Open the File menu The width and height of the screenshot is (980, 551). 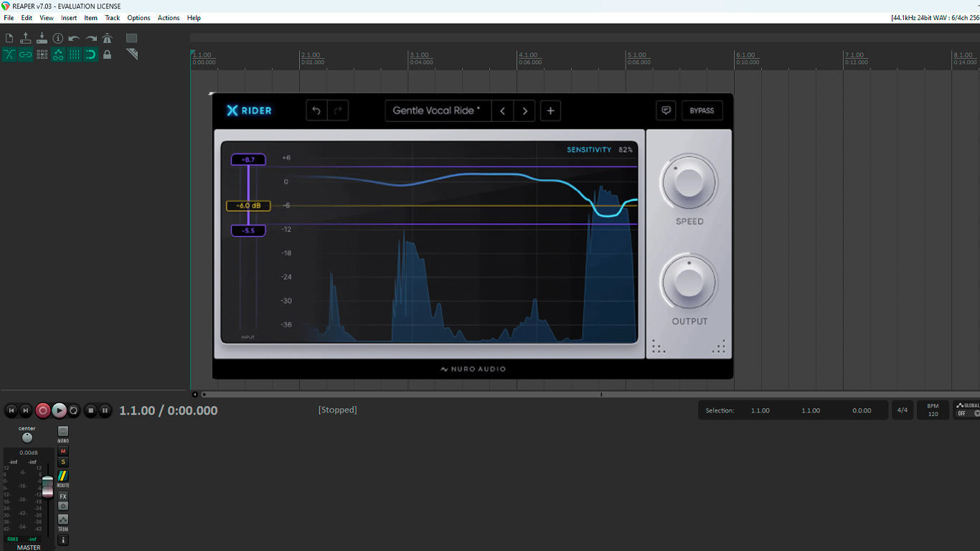click(9, 18)
